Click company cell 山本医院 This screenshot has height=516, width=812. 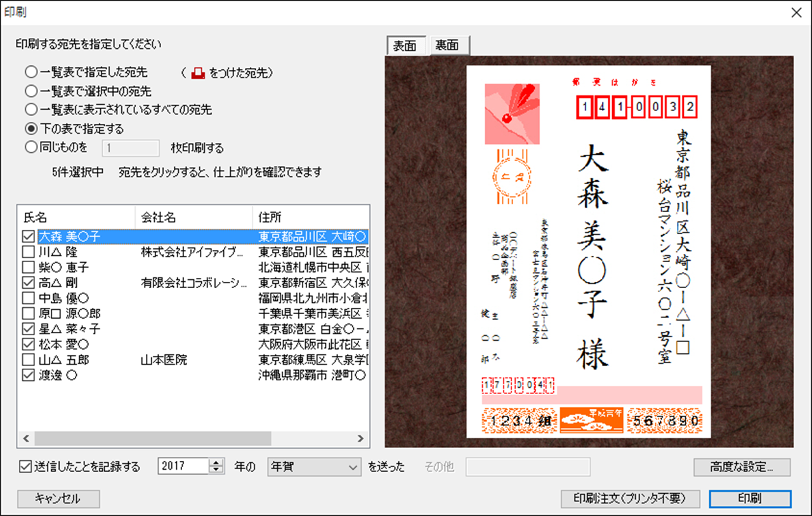click(x=164, y=360)
